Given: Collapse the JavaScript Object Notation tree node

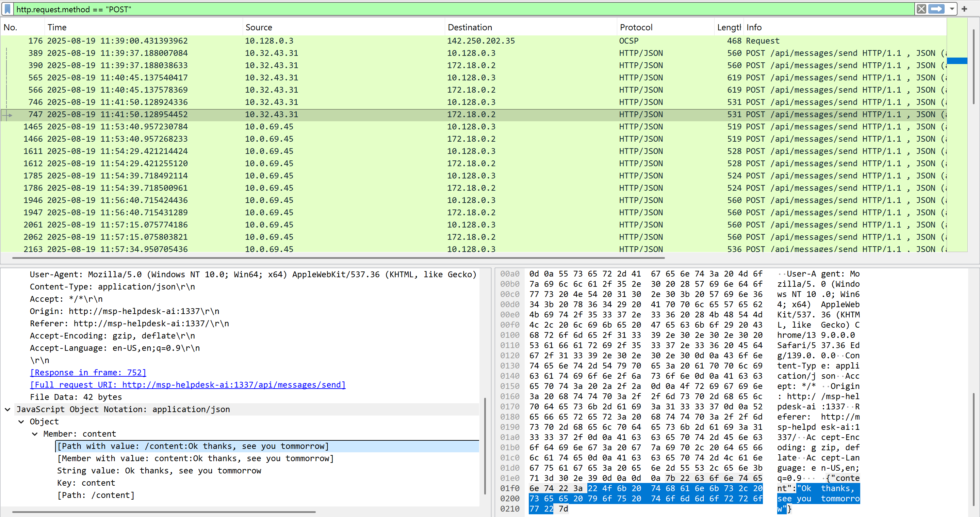Looking at the screenshot, I should tap(7, 409).
